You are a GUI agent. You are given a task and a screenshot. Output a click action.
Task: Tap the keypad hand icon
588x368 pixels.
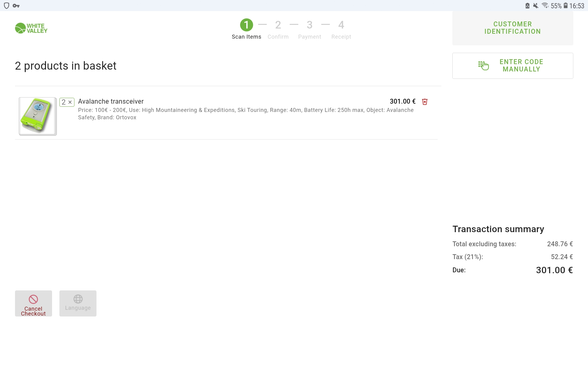tap(483, 66)
